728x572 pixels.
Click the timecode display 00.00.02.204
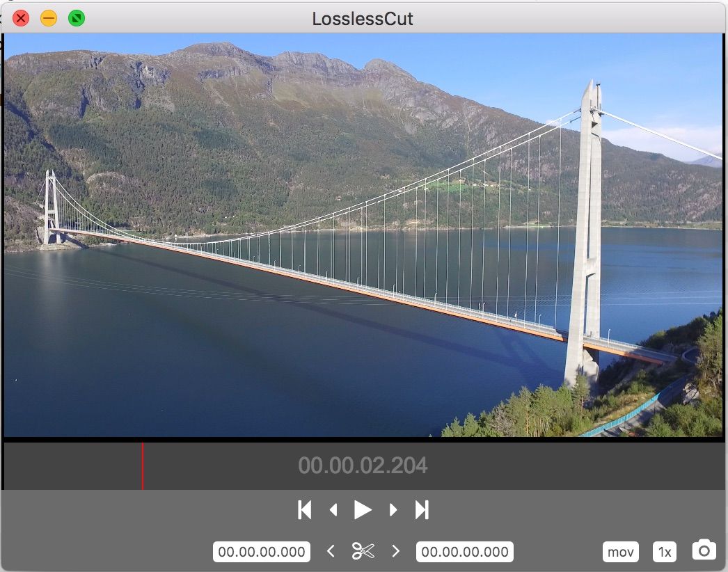(364, 466)
